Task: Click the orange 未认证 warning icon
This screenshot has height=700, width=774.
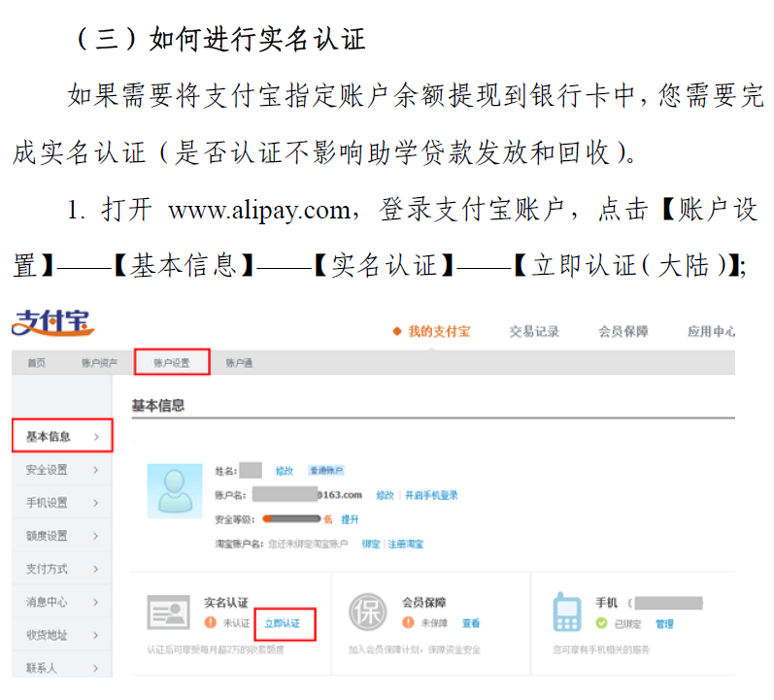Action: coord(210,623)
